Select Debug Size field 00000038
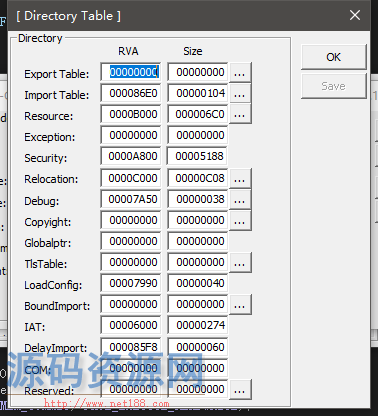378x416 pixels. [197, 199]
